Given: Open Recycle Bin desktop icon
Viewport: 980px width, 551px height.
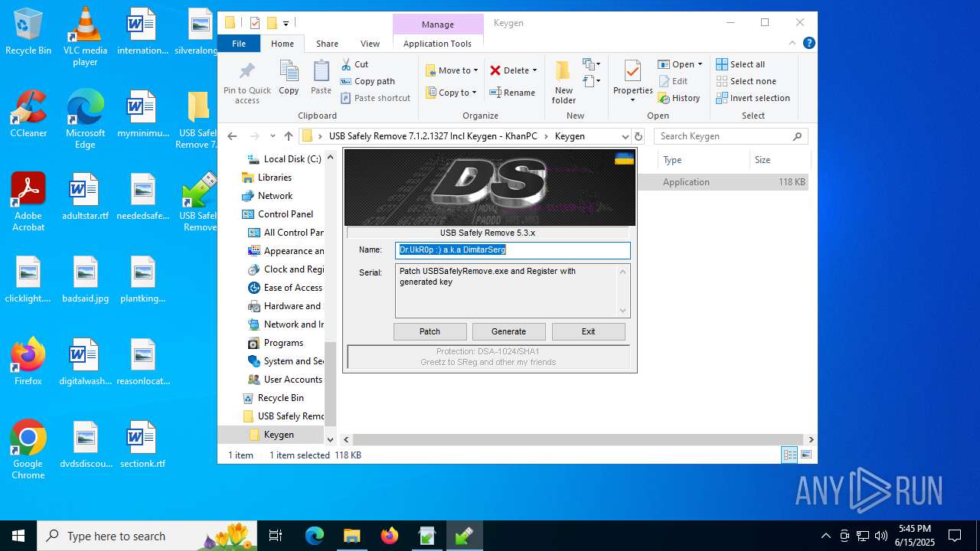Looking at the screenshot, I should point(28,32).
